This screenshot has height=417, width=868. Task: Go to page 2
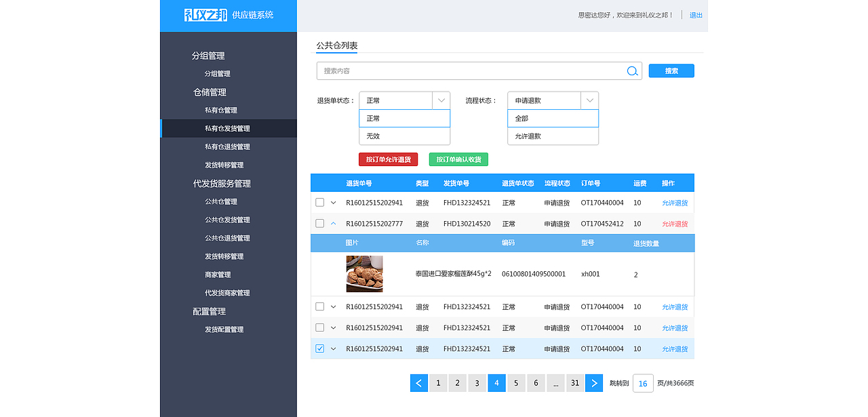pyautogui.click(x=458, y=383)
